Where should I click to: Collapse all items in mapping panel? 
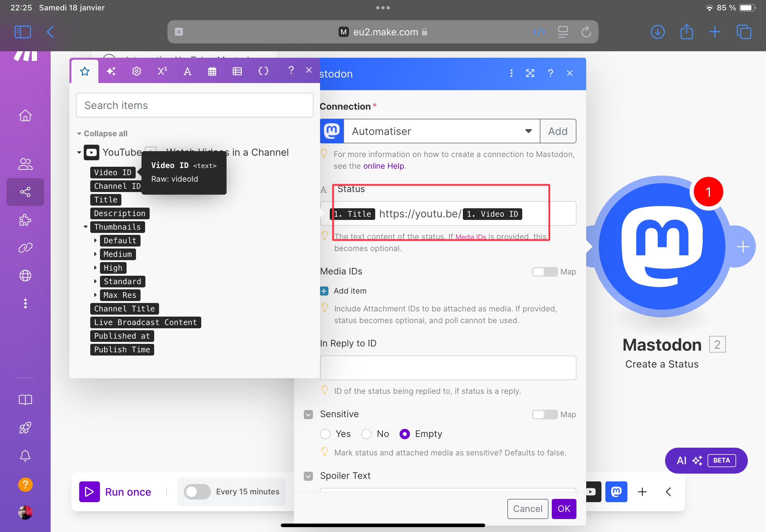point(105,133)
